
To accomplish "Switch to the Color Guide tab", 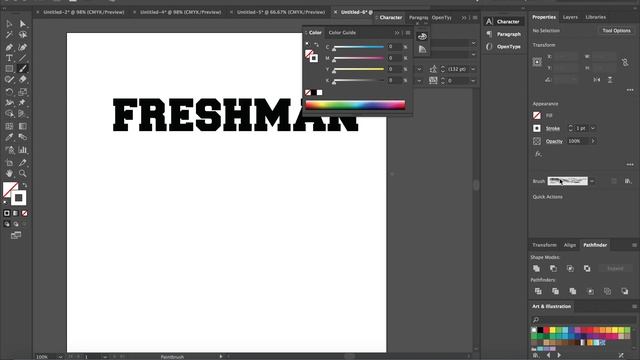I will [342, 33].
